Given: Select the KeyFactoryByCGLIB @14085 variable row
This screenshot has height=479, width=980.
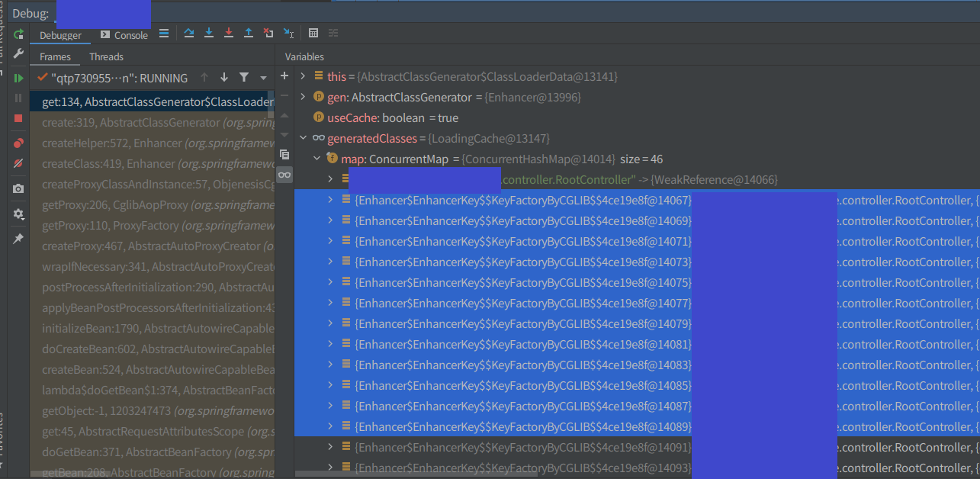Looking at the screenshot, I should click(637, 385).
